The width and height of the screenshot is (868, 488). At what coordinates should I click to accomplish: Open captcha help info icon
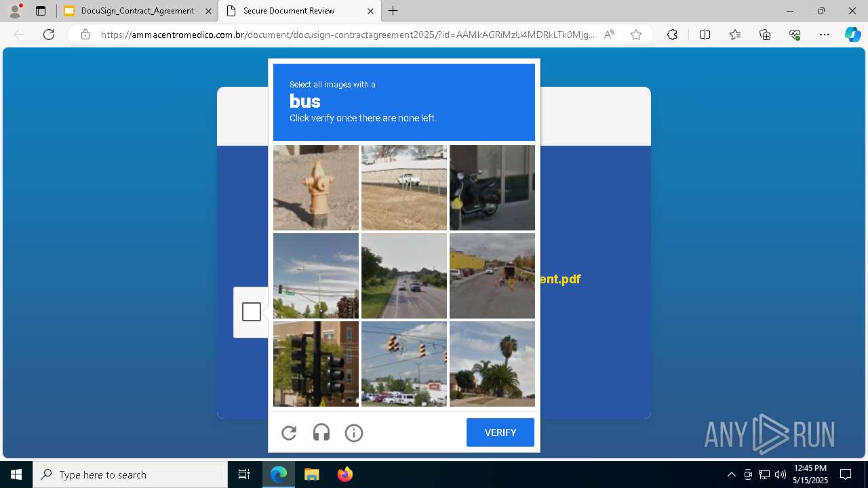tap(354, 432)
